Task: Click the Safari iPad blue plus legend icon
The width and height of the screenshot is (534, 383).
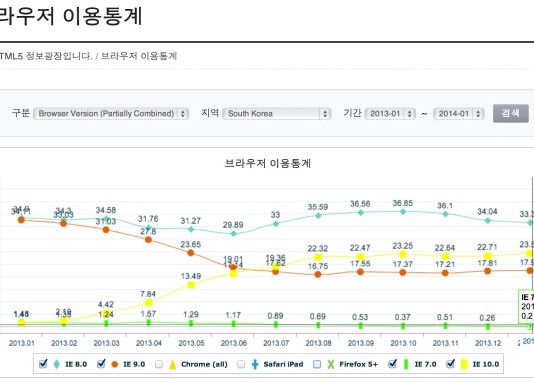Action: pos(255,364)
